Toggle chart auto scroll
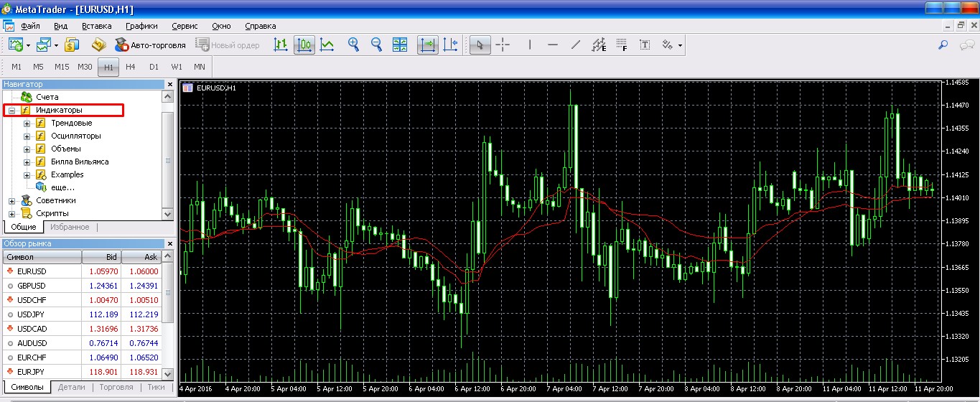Viewport: 980px width, 402px height. point(426,45)
